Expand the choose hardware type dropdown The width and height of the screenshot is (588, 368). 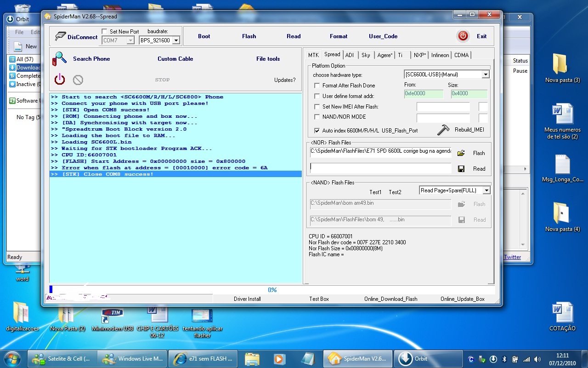tap(486, 74)
